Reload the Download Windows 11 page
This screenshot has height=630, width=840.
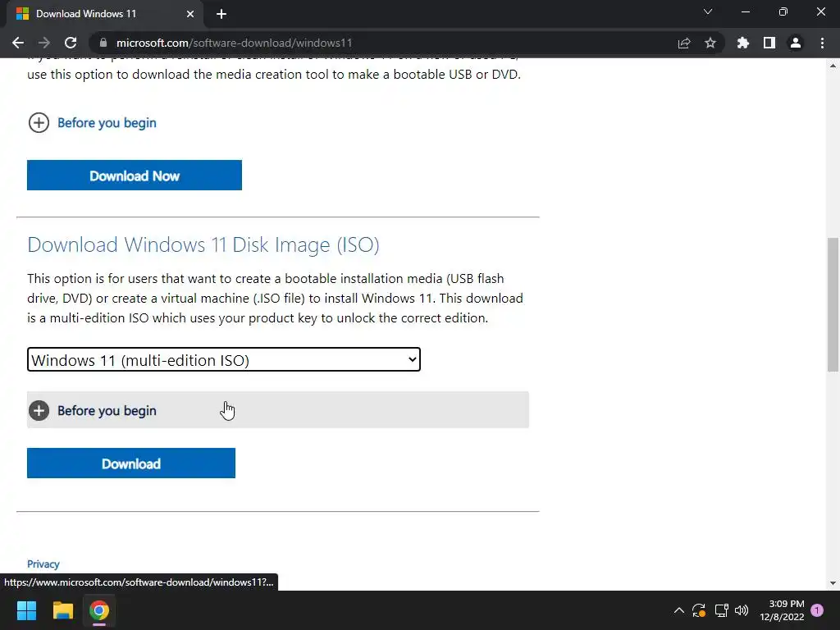tap(71, 43)
